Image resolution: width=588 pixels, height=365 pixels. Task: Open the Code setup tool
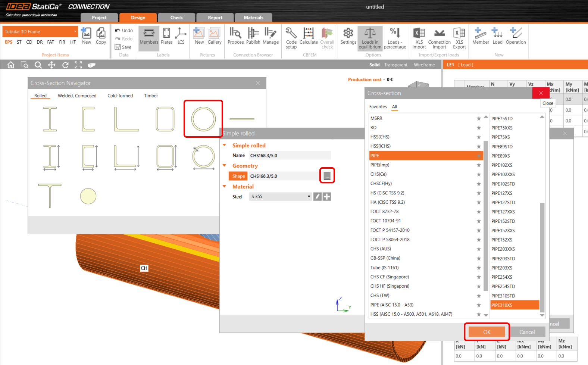(291, 37)
